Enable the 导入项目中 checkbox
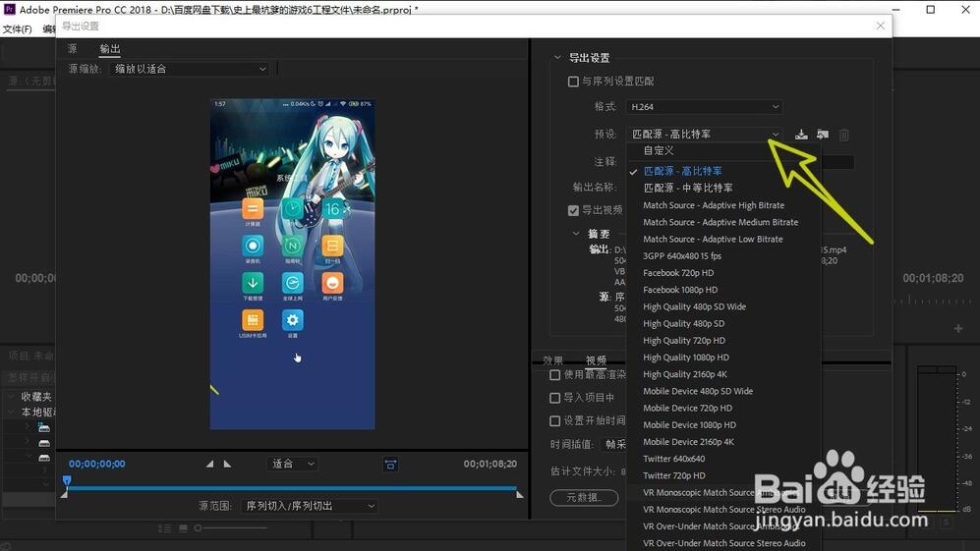The image size is (980, 551). point(555,398)
